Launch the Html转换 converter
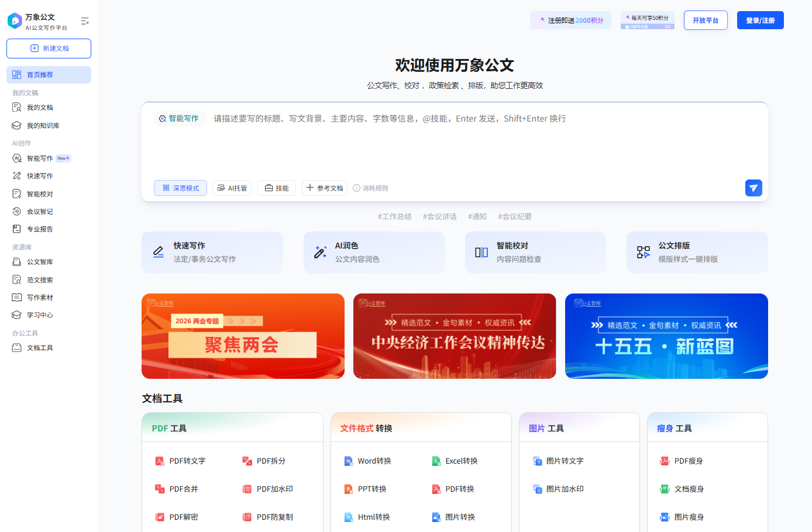812x532 pixels. click(367, 517)
